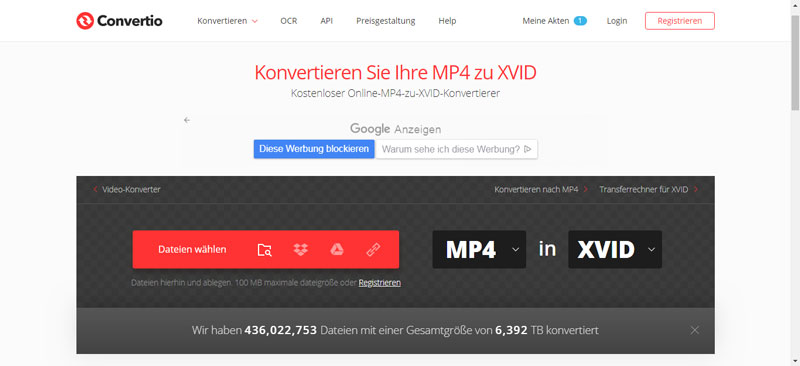Click Warum sehe ich diese Werbung
Screen dimensions: 800x366
tap(456, 149)
